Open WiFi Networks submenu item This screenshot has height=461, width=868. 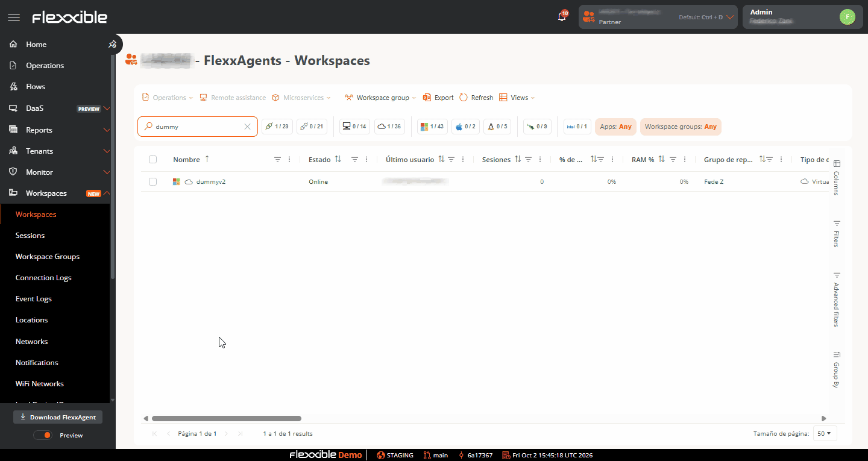40,384
